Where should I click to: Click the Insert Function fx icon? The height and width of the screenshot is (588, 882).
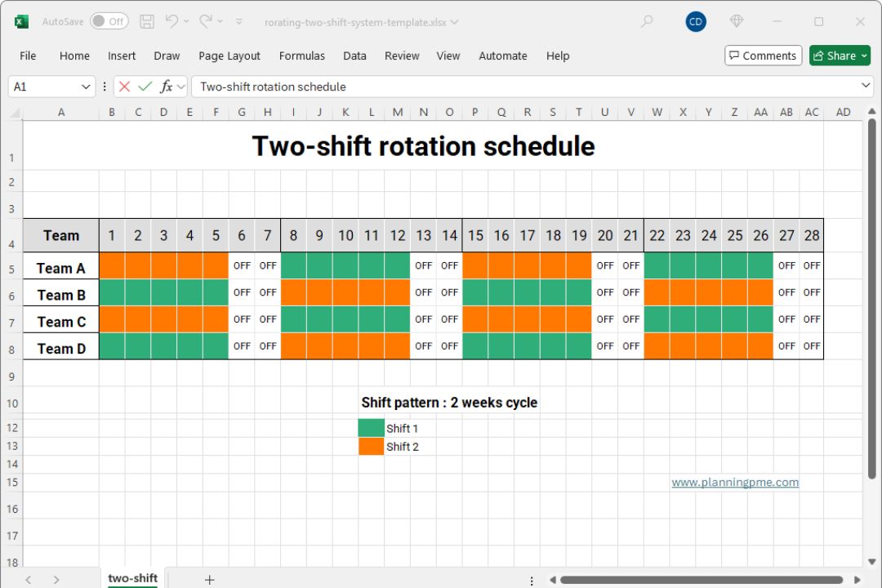pyautogui.click(x=167, y=87)
